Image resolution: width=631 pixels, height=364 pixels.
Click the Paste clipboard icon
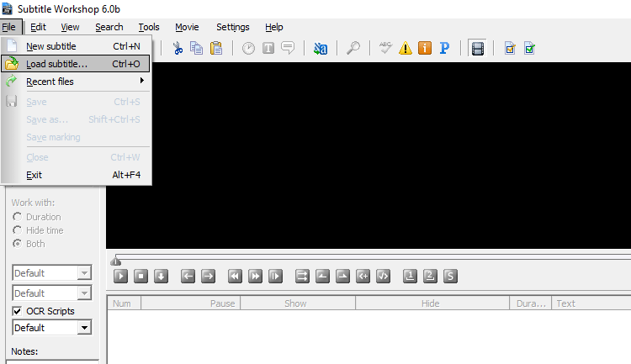216,48
